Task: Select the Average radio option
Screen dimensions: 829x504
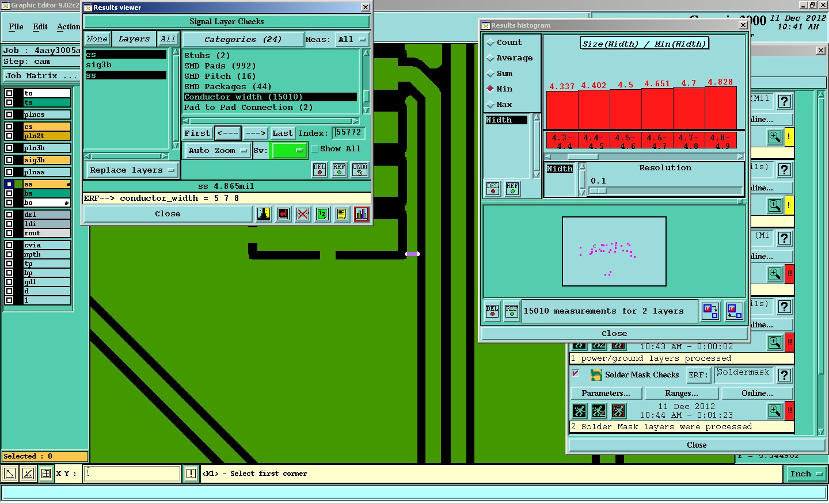Action: coord(490,58)
